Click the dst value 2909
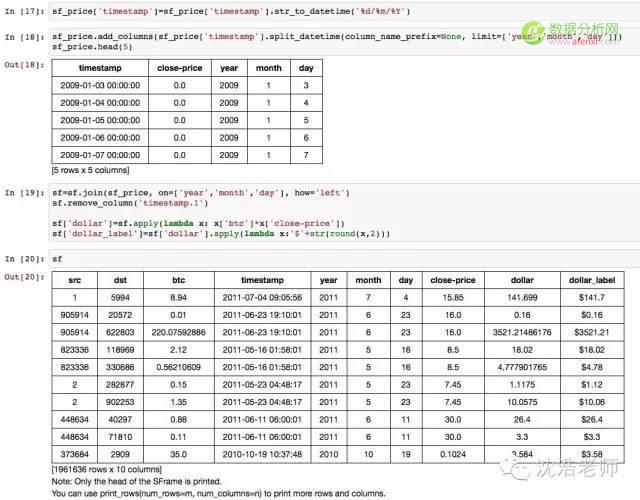The height and width of the screenshot is (500, 640). tap(120, 454)
